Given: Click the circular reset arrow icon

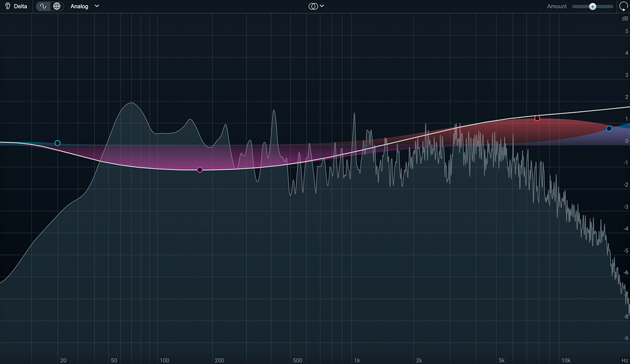Looking at the screenshot, I should click(x=623, y=7).
